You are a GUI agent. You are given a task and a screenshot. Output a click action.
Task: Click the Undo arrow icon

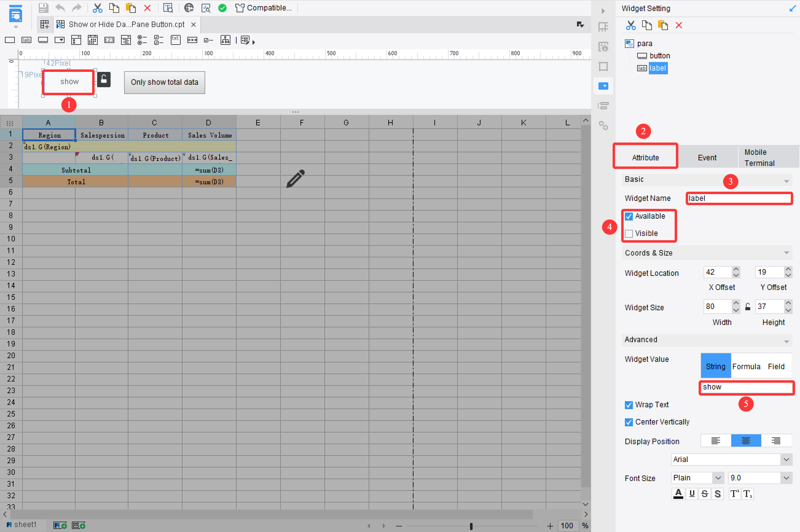click(60, 8)
